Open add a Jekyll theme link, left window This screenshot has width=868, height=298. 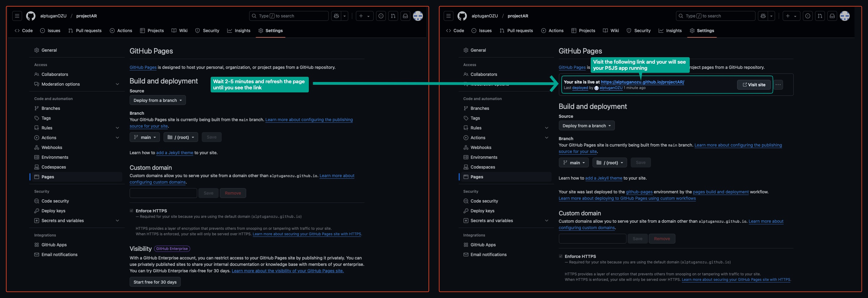tap(175, 153)
